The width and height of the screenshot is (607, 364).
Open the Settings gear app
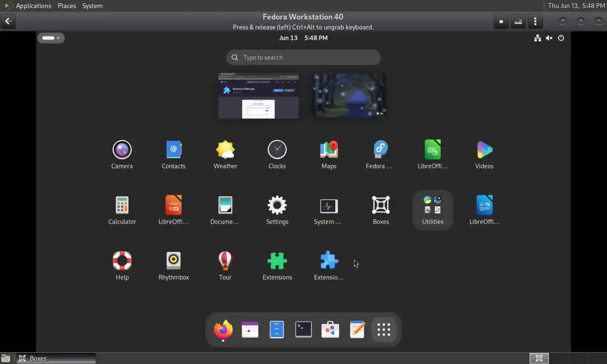(x=277, y=210)
